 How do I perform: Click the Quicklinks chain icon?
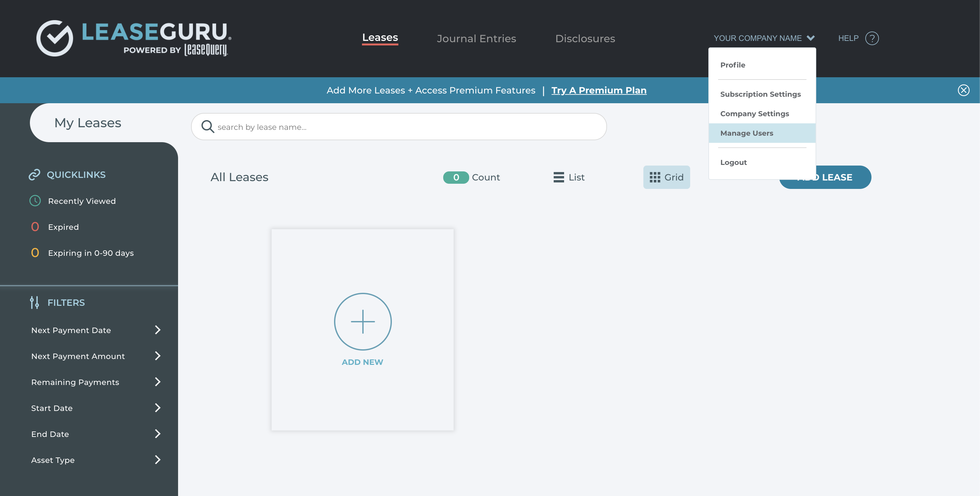[34, 174]
